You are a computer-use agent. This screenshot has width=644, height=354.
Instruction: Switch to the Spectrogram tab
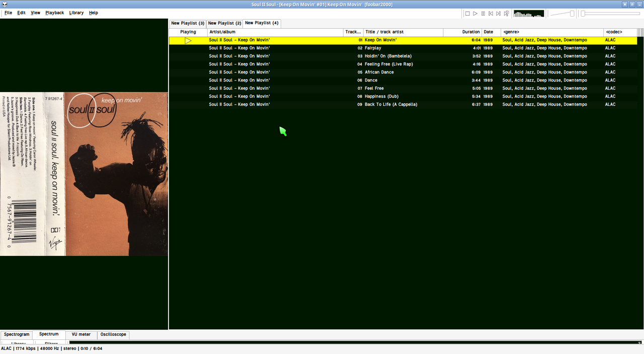point(17,334)
